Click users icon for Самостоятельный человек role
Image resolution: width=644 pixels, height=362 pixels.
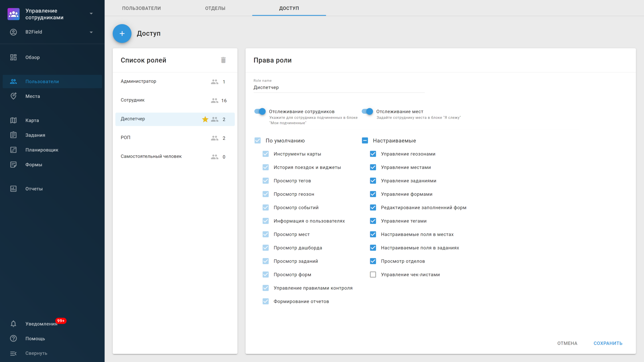tap(215, 157)
